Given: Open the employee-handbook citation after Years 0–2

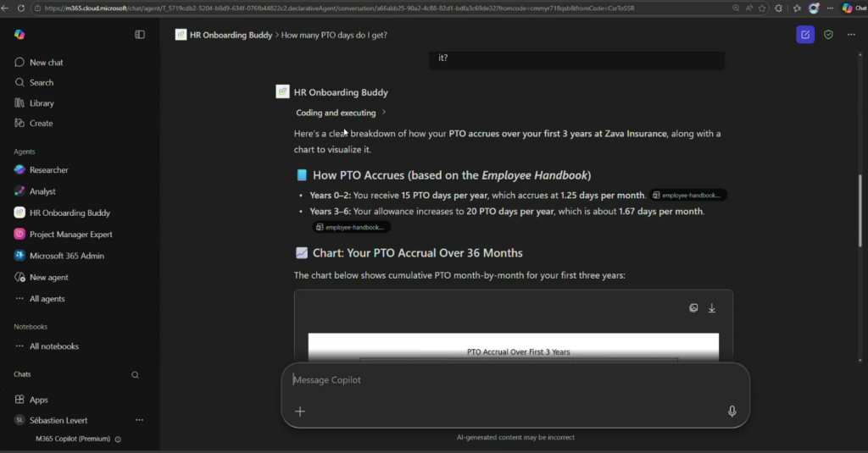Looking at the screenshot, I should (x=688, y=195).
